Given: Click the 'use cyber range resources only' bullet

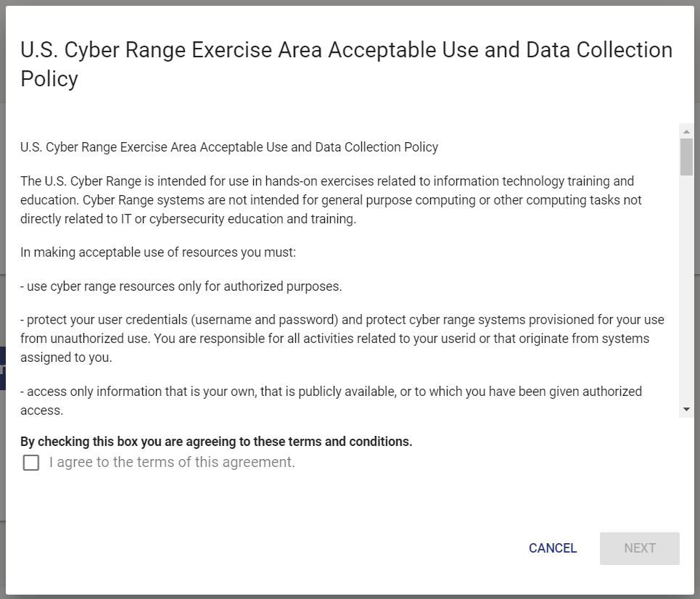Looking at the screenshot, I should (181, 286).
